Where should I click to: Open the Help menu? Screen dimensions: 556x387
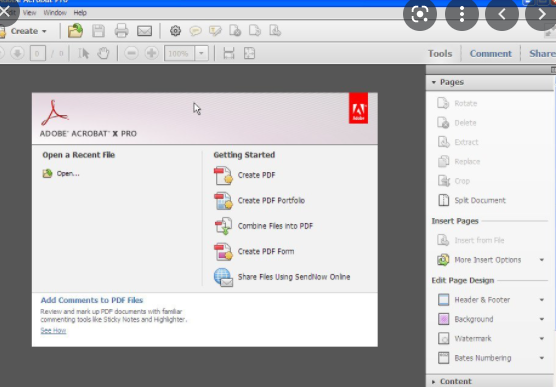[x=80, y=13]
